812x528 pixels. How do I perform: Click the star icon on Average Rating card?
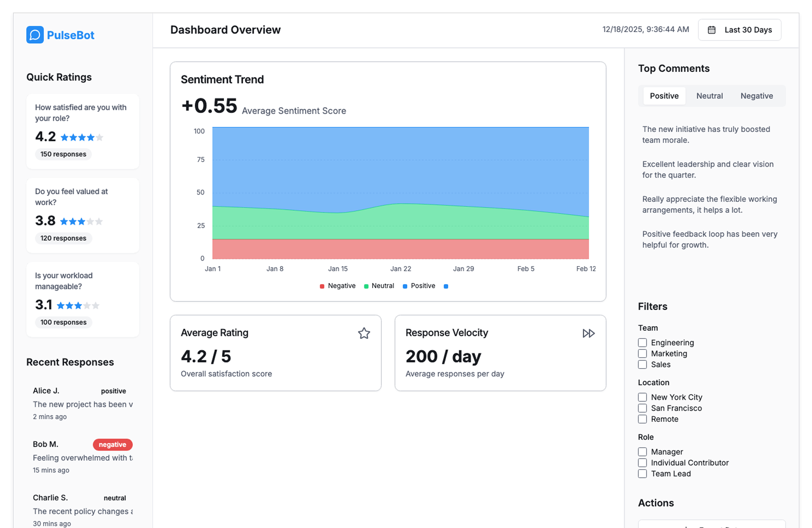[x=364, y=333]
